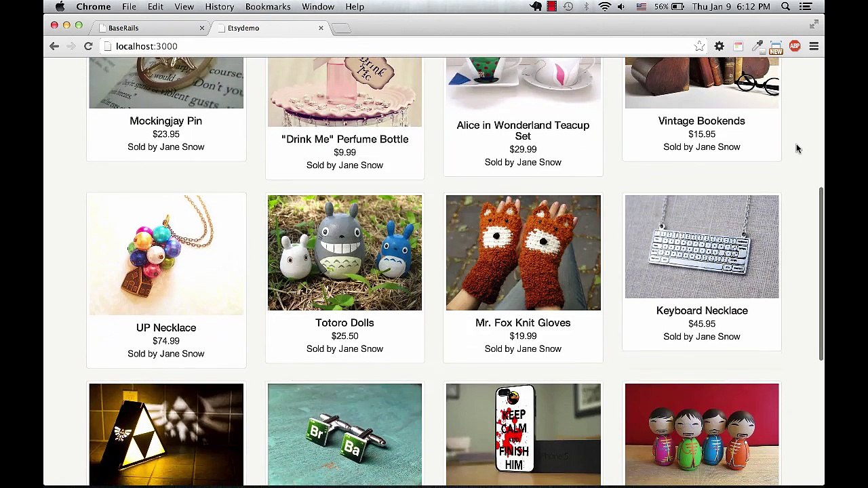The image size is (868, 488).
Task: Open a new browser tab
Action: pyautogui.click(x=342, y=28)
